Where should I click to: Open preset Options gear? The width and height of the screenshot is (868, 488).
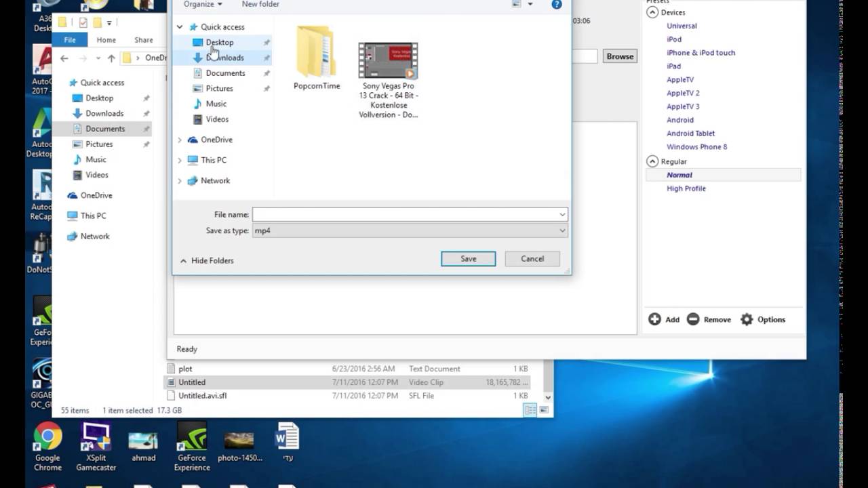(x=747, y=319)
